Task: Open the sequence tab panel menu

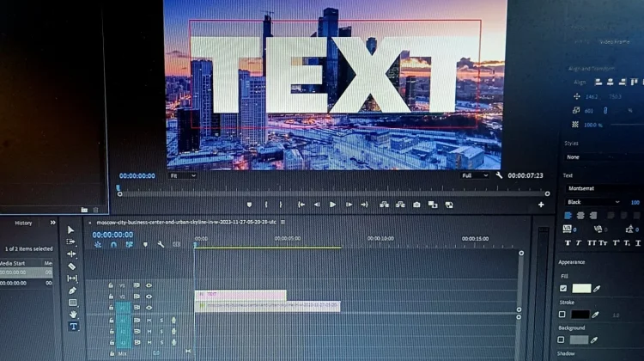Action: pos(283,222)
